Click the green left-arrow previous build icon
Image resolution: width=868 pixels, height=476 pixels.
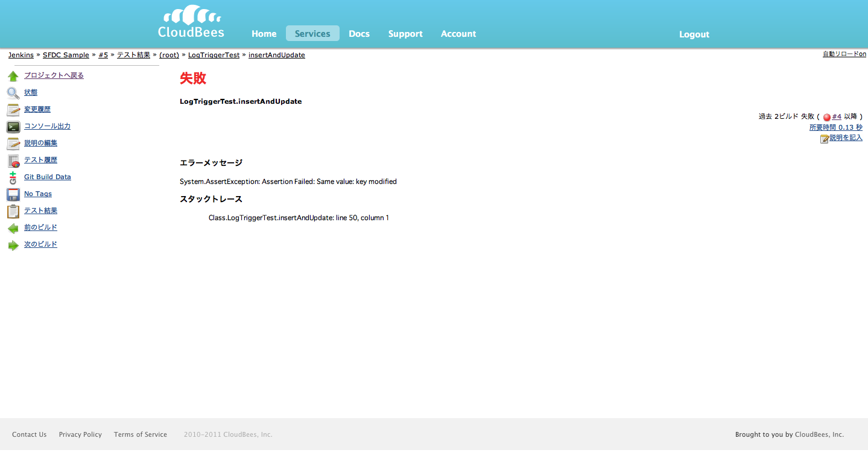pos(13,228)
